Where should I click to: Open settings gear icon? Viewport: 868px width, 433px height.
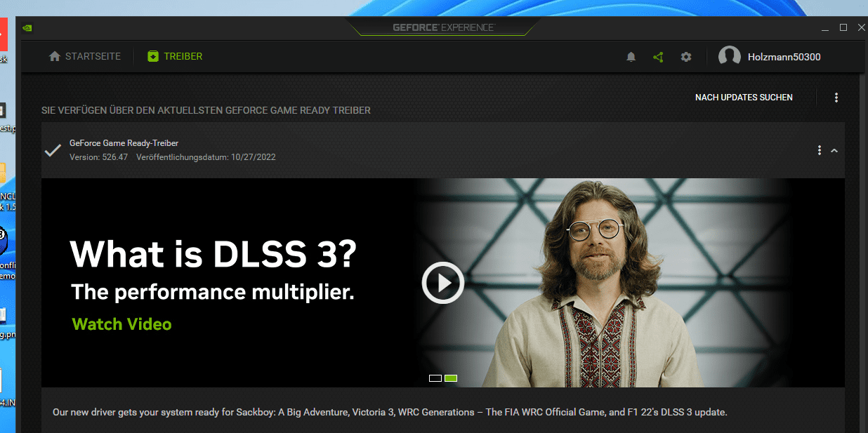tap(686, 57)
